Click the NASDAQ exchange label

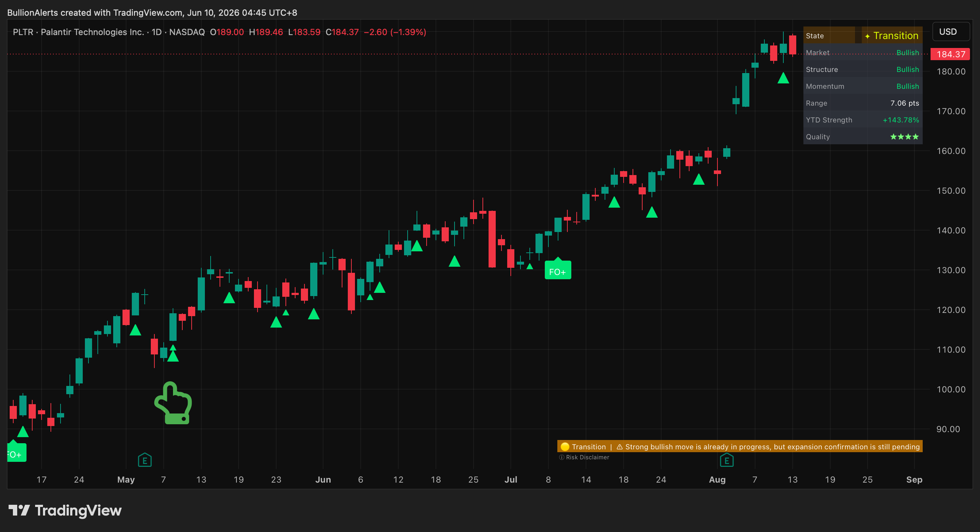pos(187,32)
